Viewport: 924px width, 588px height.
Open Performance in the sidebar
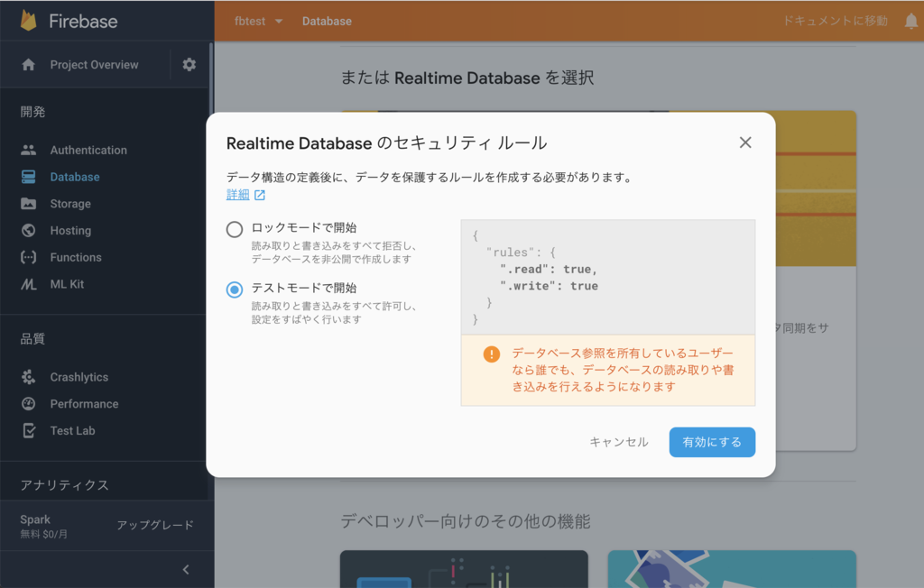click(x=84, y=404)
